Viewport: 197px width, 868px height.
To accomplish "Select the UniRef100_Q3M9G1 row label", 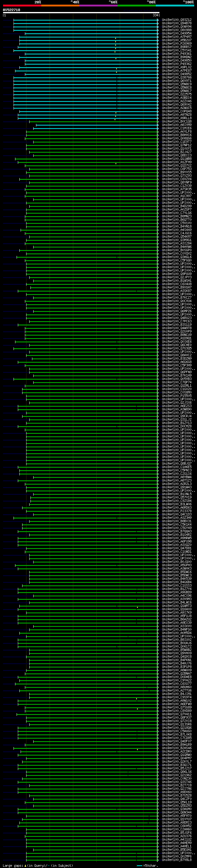I will point(177,240).
